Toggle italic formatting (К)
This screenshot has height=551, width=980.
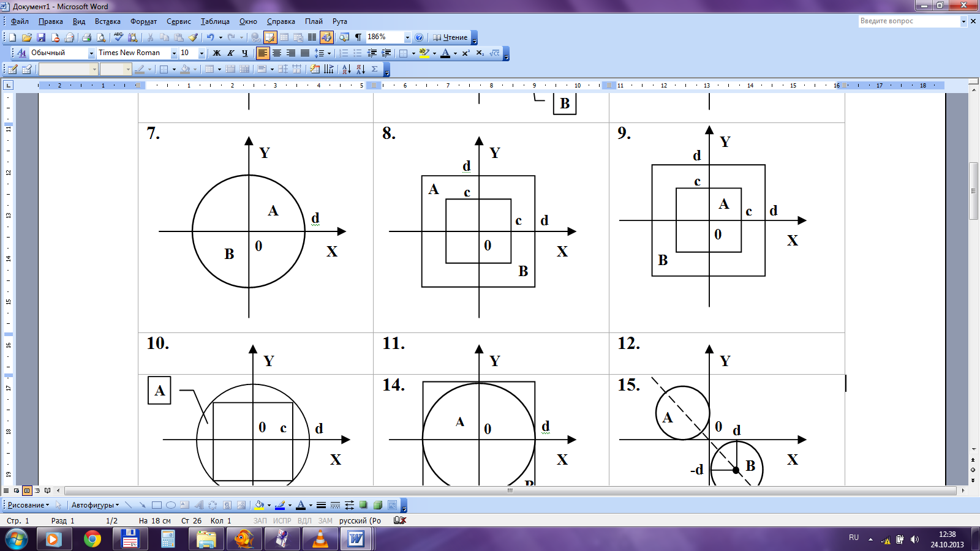[x=231, y=53]
